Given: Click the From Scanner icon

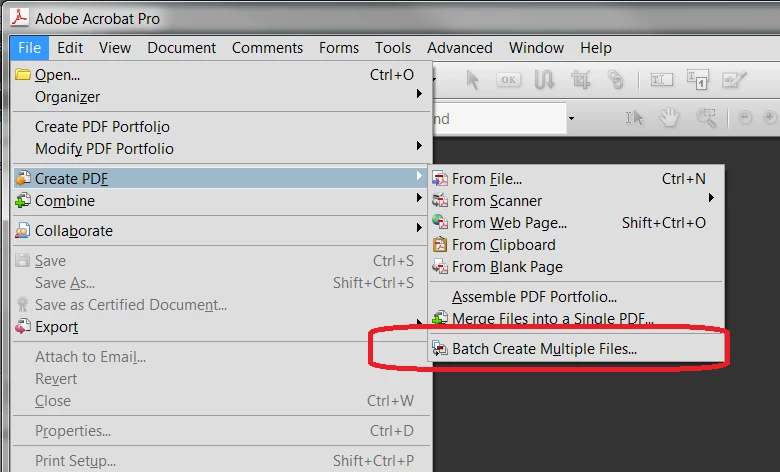Looking at the screenshot, I should (x=440, y=200).
